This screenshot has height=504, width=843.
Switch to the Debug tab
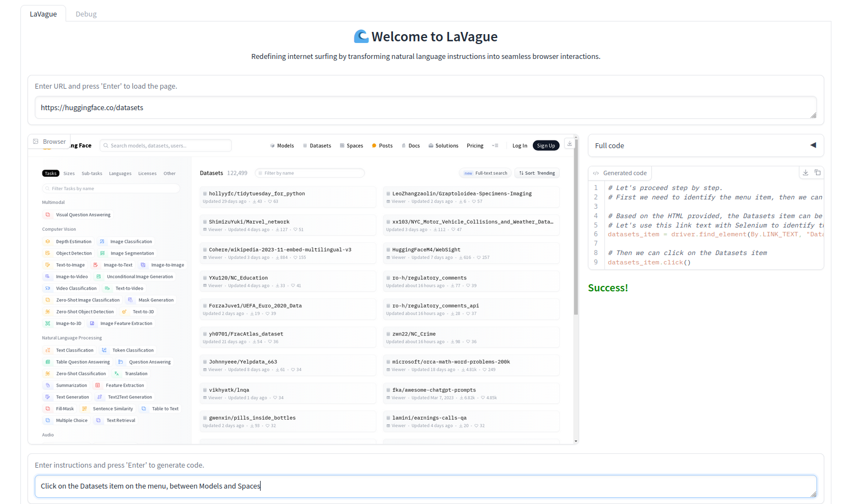(86, 14)
